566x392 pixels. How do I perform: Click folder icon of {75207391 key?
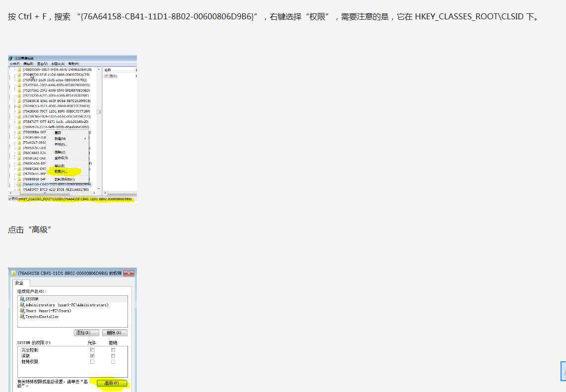coord(19,85)
